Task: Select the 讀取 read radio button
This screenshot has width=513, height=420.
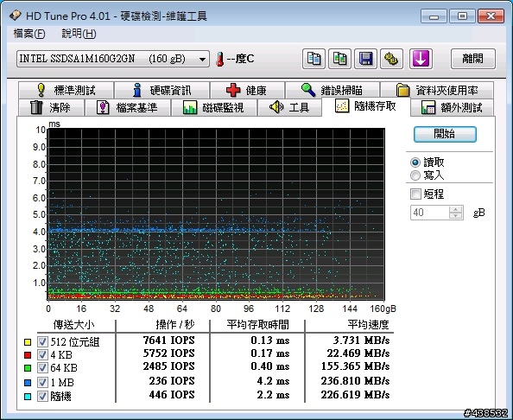Action: [x=415, y=162]
